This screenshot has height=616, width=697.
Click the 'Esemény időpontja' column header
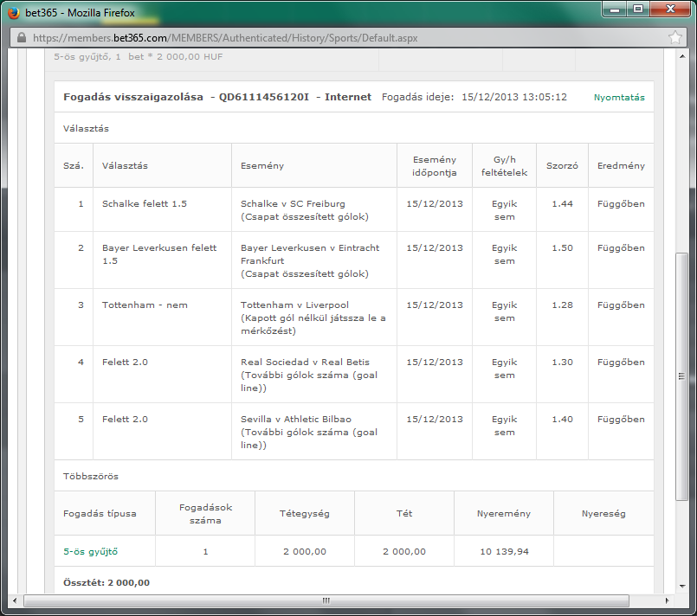[435, 166]
